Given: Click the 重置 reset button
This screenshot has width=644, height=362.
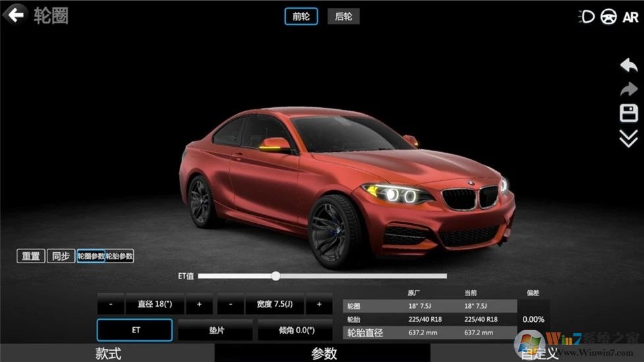Looking at the screenshot, I should pos(31,256).
